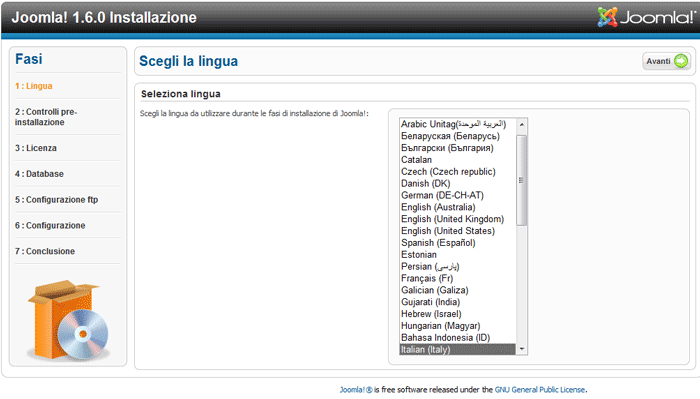The width and height of the screenshot is (700, 399).
Task: Select step 3: Licenza
Action: coord(36,148)
